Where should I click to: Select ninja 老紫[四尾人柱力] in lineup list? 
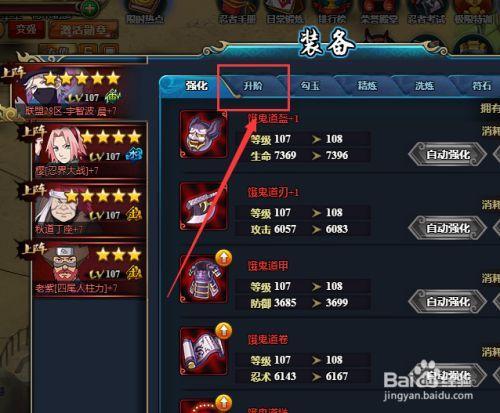(x=89, y=268)
